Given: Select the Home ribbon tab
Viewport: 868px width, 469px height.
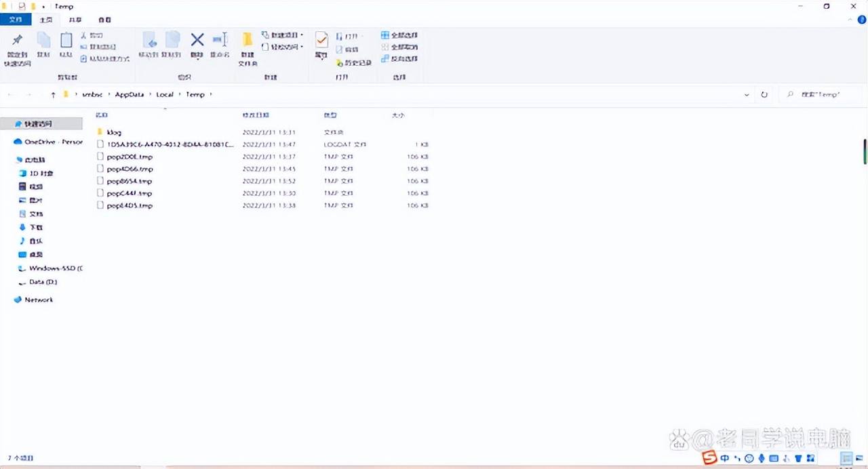Looking at the screenshot, I should 46,20.
